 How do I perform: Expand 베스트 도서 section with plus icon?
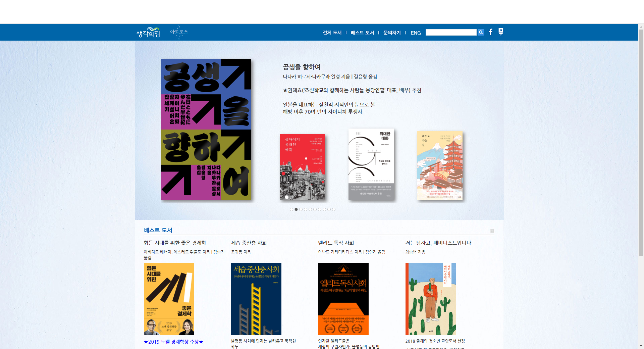pyautogui.click(x=492, y=231)
